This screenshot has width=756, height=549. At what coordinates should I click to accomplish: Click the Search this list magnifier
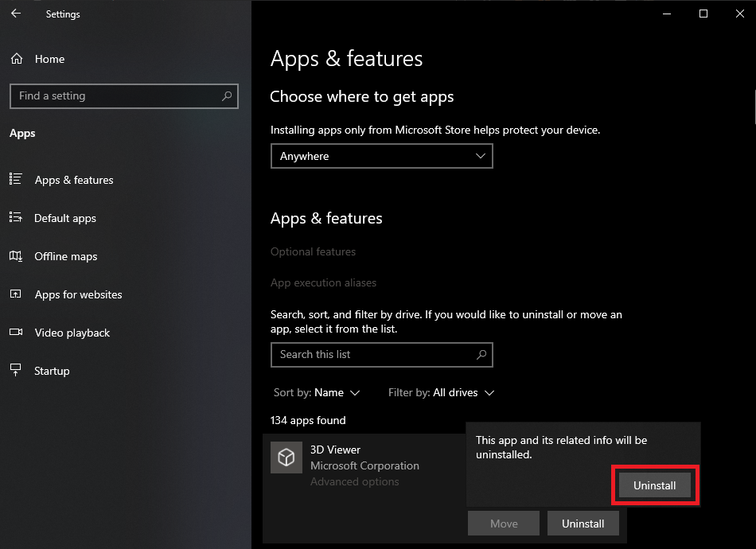point(481,355)
